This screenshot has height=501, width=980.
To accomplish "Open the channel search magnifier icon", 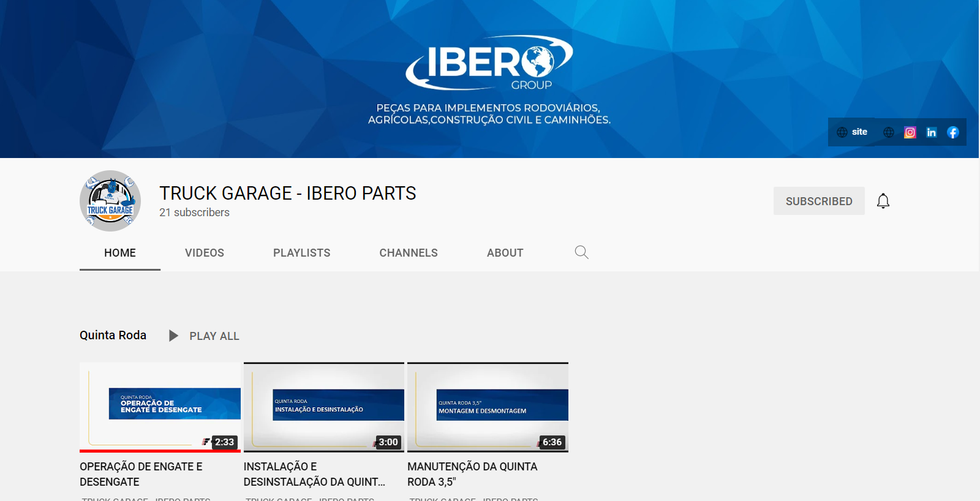I will coord(581,252).
